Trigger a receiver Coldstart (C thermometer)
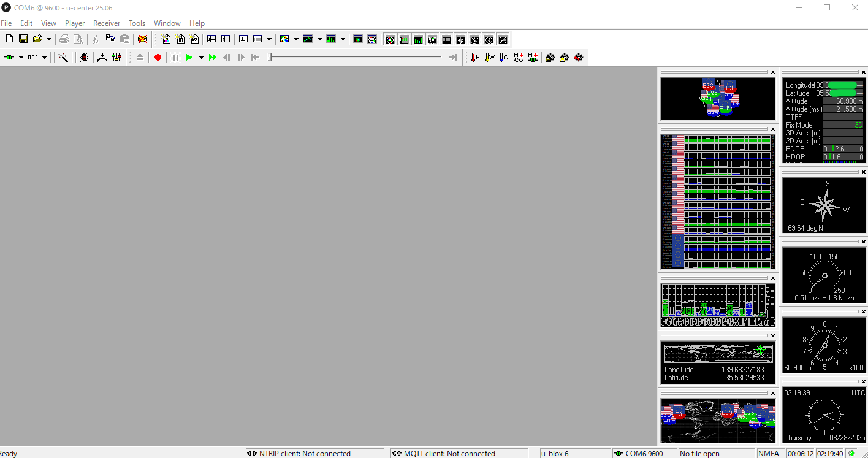This screenshot has height=458, width=868. (503, 57)
